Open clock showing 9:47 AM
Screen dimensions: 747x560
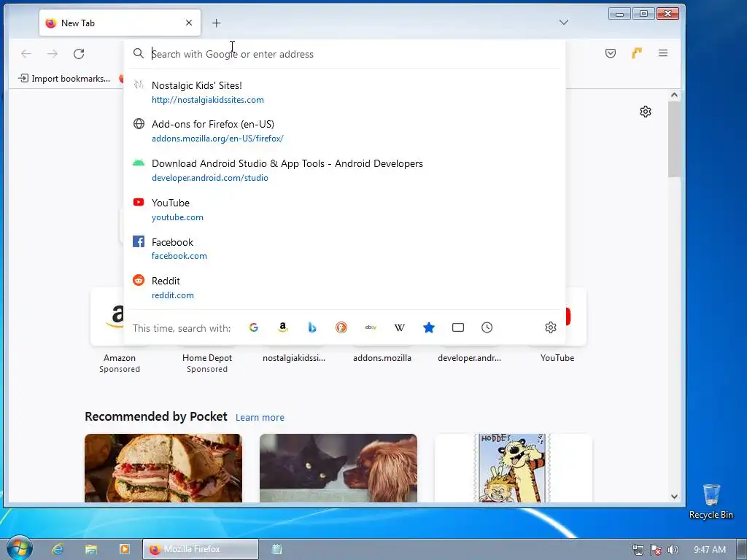[709, 550]
